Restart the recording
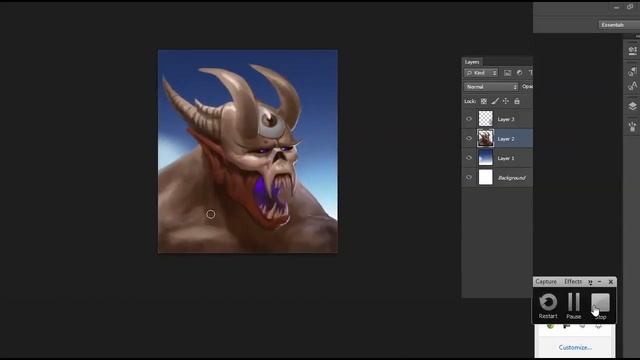The image size is (640, 360). [x=548, y=306]
